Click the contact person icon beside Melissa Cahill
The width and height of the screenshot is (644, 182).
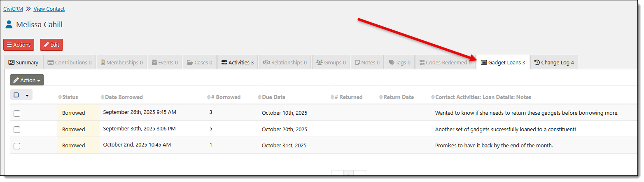pyautogui.click(x=9, y=25)
